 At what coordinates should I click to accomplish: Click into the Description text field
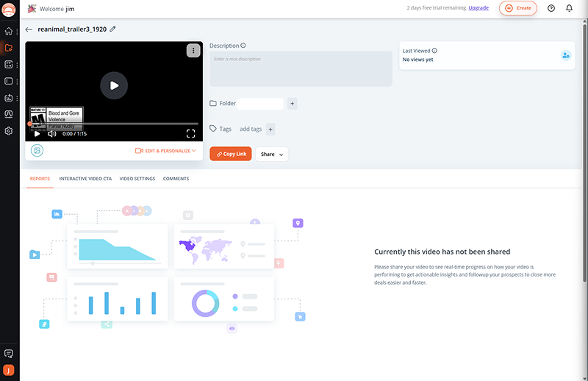(x=301, y=68)
